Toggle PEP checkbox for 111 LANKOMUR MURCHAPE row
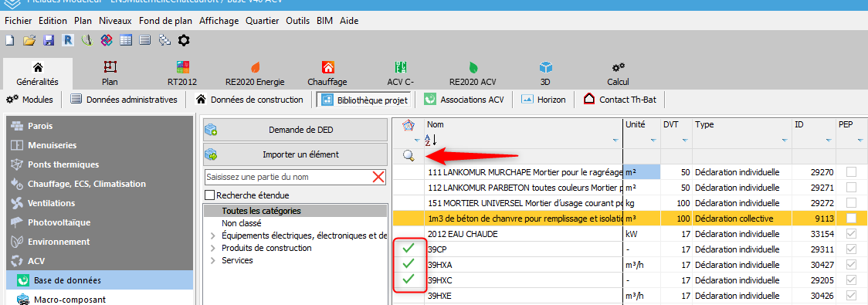Image resolution: width=868 pixels, height=305 pixels. (x=851, y=173)
